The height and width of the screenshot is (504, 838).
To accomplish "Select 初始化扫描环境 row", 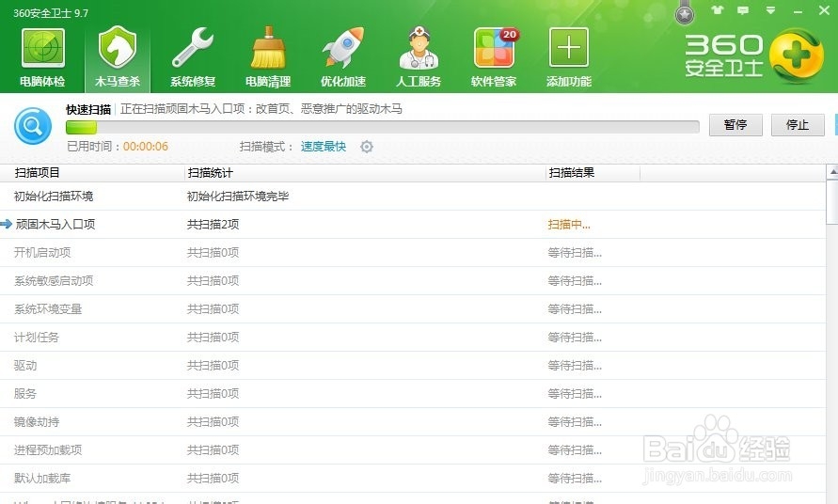I will coord(413,197).
